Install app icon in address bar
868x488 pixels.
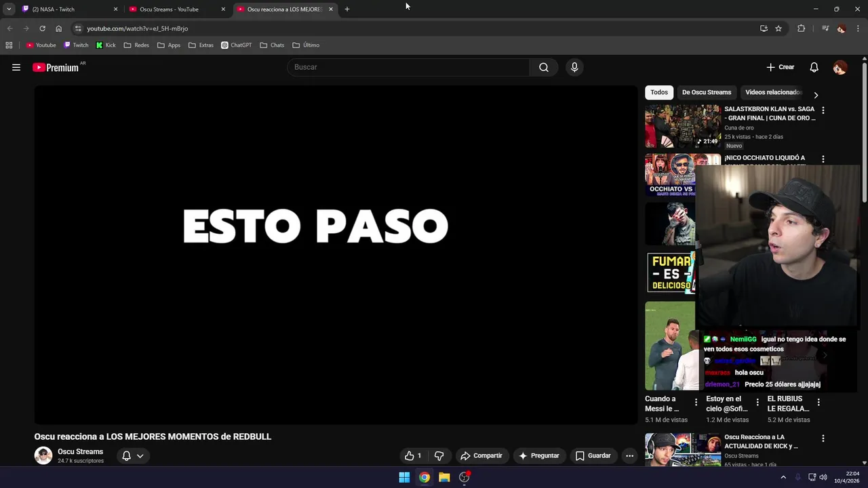pyautogui.click(x=764, y=28)
